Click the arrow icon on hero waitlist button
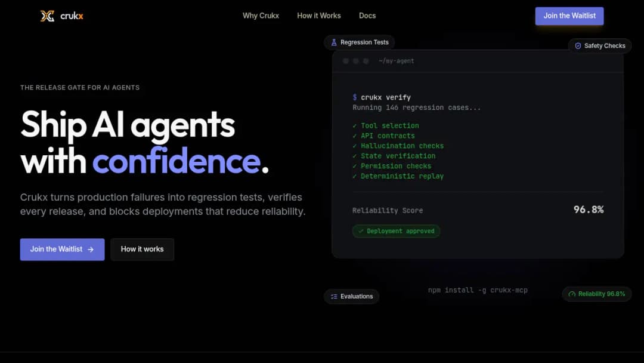The image size is (644, 363). (91, 250)
